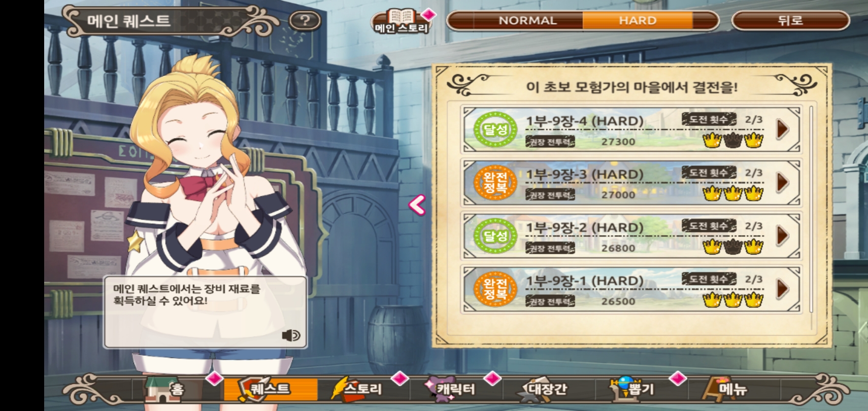The height and width of the screenshot is (411, 868).
Task: Switch difficulty to NORMAL
Action: [528, 21]
